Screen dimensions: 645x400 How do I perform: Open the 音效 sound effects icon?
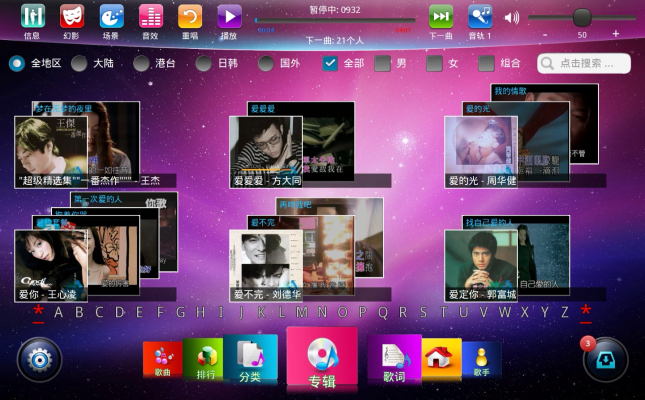[151, 16]
